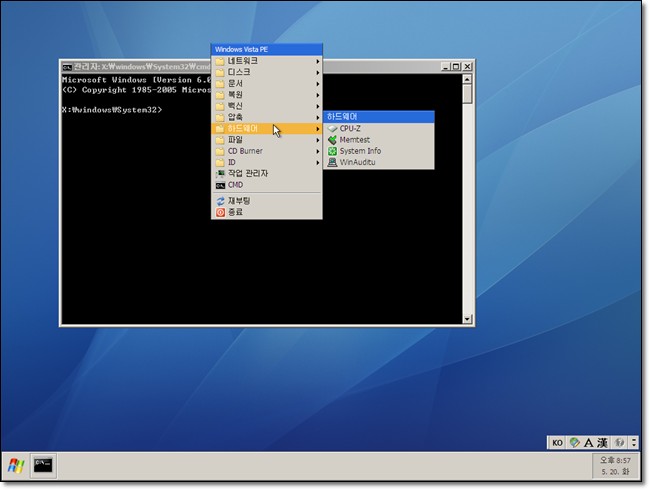This screenshot has height=490, width=650.
Task: Click the cmd window scrollbar thumb
Action: (467, 94)
